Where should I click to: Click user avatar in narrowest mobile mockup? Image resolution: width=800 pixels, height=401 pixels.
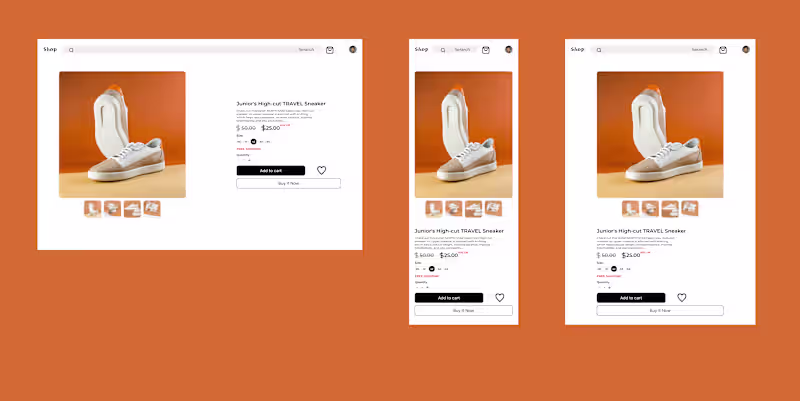coord(509,49)
